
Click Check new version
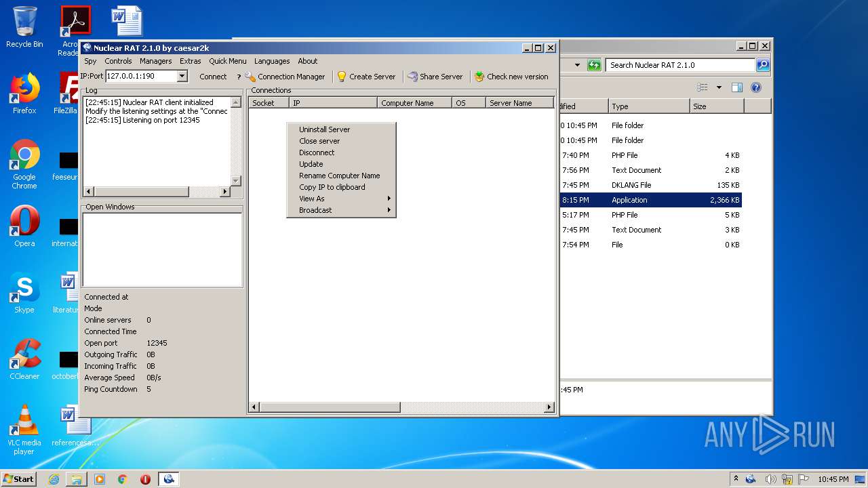point(511,77)
